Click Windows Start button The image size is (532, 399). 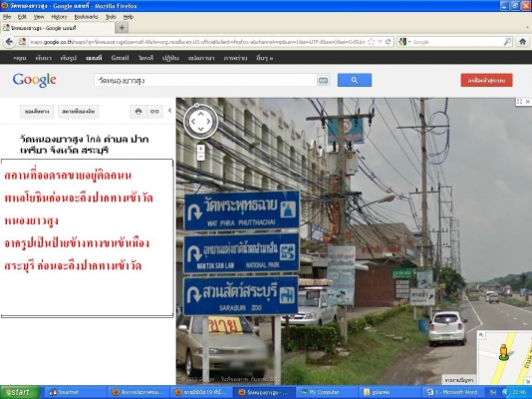click(20, 392)
